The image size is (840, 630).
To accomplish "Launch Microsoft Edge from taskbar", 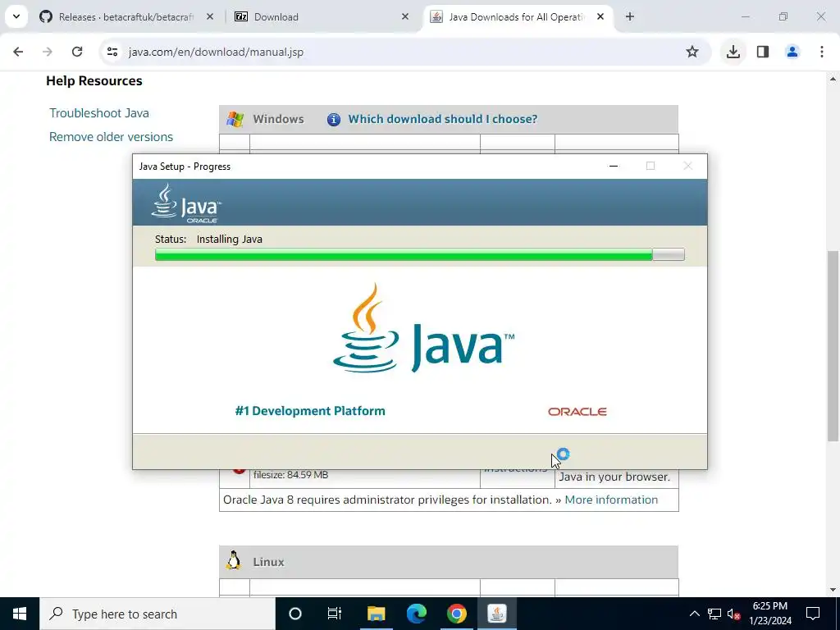I will point(416,614).
